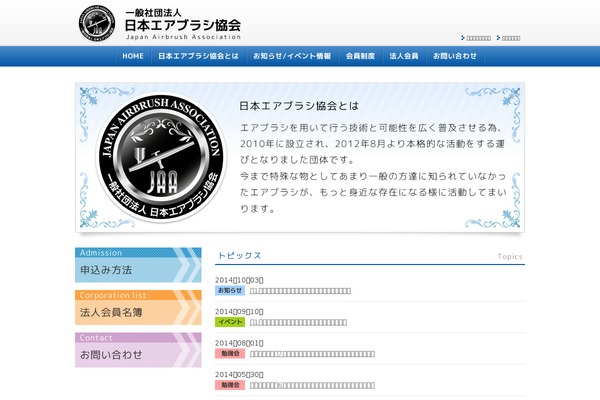Open the Contact お問い合わせ banner
The image size is (600, 400).
pyautogui.click(x=138, y=350)
